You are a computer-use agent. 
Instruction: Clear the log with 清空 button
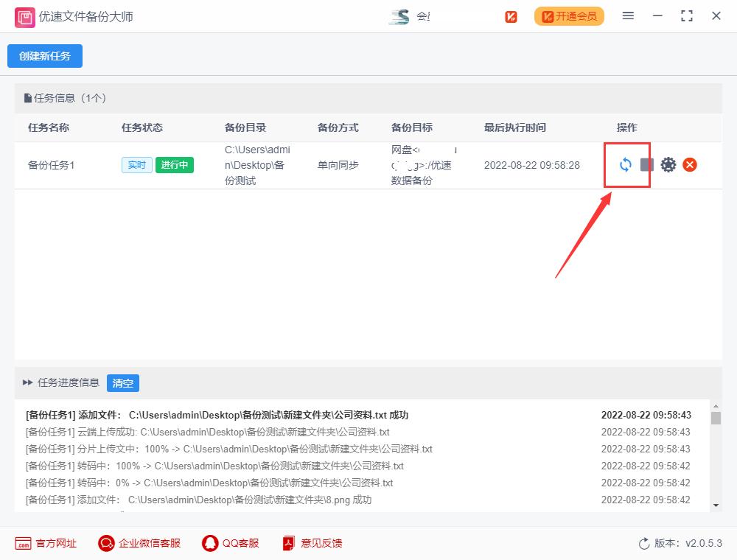[122, 382]
